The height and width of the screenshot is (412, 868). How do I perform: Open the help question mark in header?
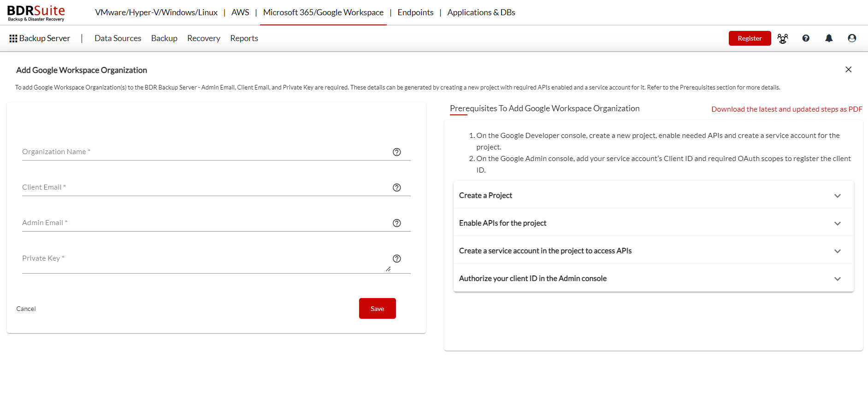(x=806, y=38)
